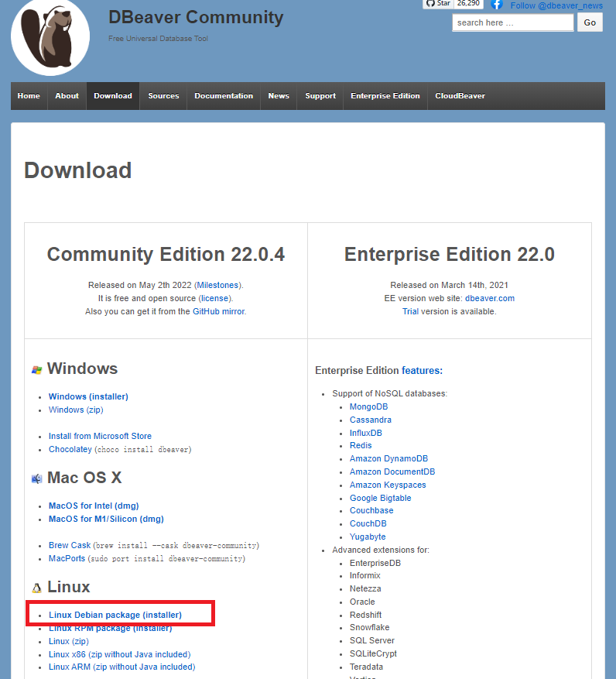Open the News menu item
616x679 pixels.
click(279, 96)
